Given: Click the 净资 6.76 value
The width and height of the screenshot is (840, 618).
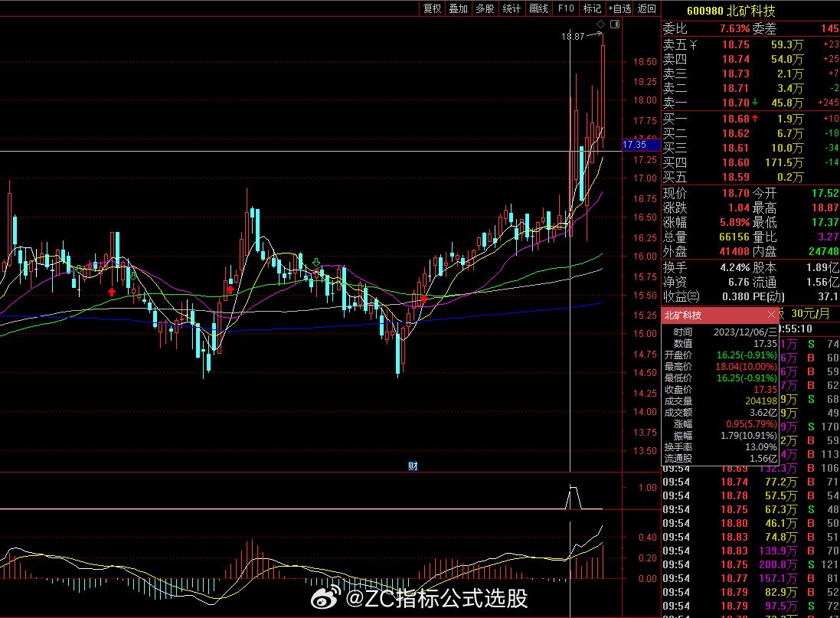Looking at the screenshot, I should coord(739,282).
